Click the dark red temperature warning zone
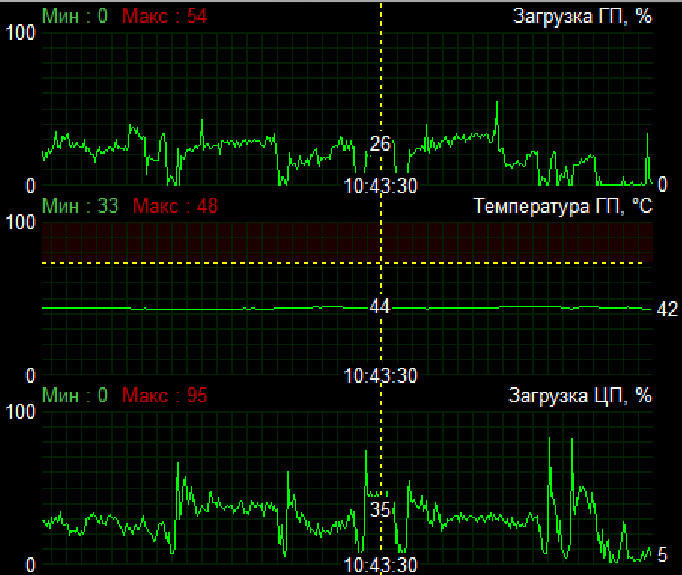The image size is (682, 575). tap(347, 242)
